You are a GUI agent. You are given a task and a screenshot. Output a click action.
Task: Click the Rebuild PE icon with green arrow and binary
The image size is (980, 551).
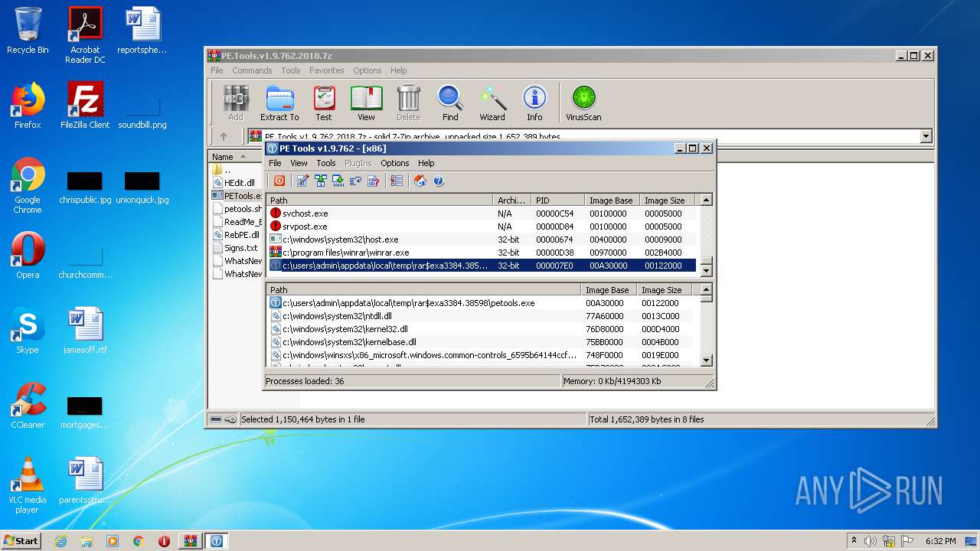click(x=338, y=181)
